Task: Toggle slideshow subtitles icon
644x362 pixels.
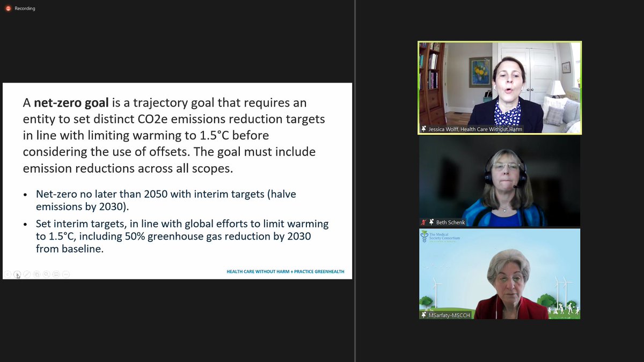Action: pos(56,274)
